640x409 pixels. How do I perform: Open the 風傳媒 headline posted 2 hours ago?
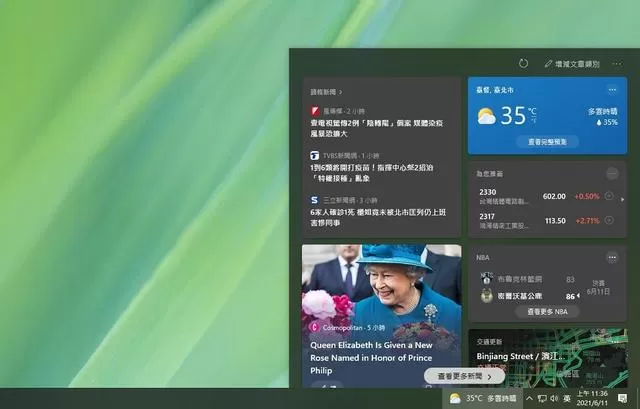[x=376, y=128]
